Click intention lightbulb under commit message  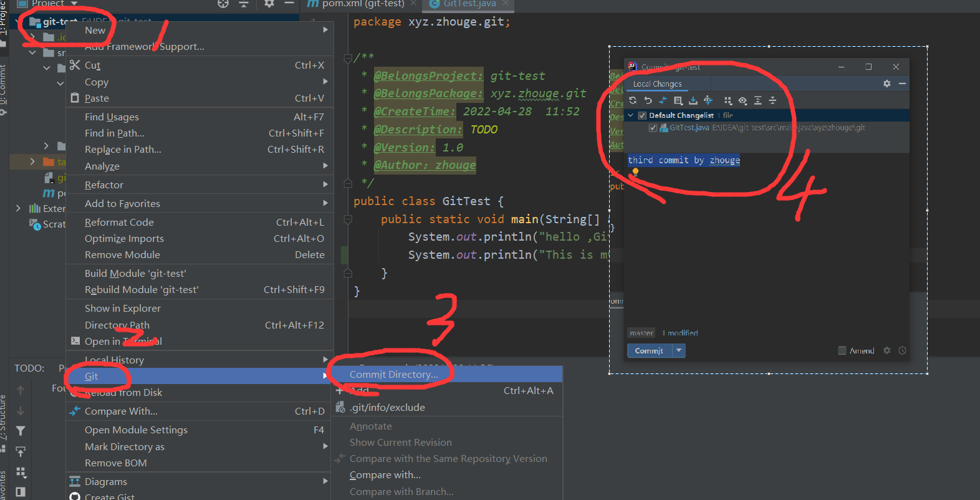635,172
